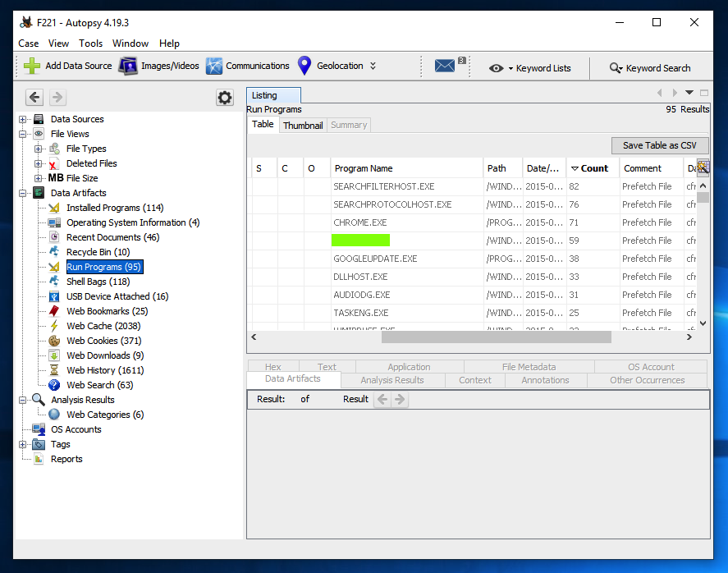The image size is (728, 573).
Task: Click the Keyword Search magnifier icon
Action: click(616, 68)
